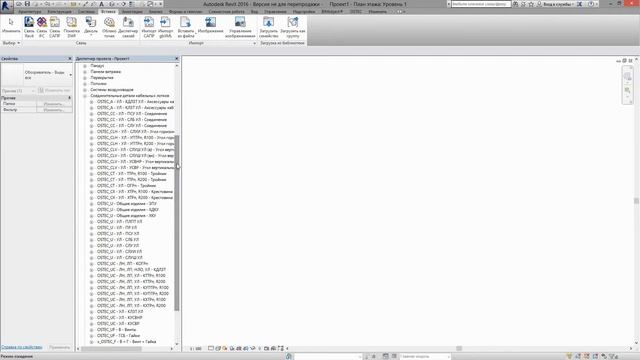The image size is (640, 360).
Task: Open the Архитектура ribbon tab
Action: 29,12
